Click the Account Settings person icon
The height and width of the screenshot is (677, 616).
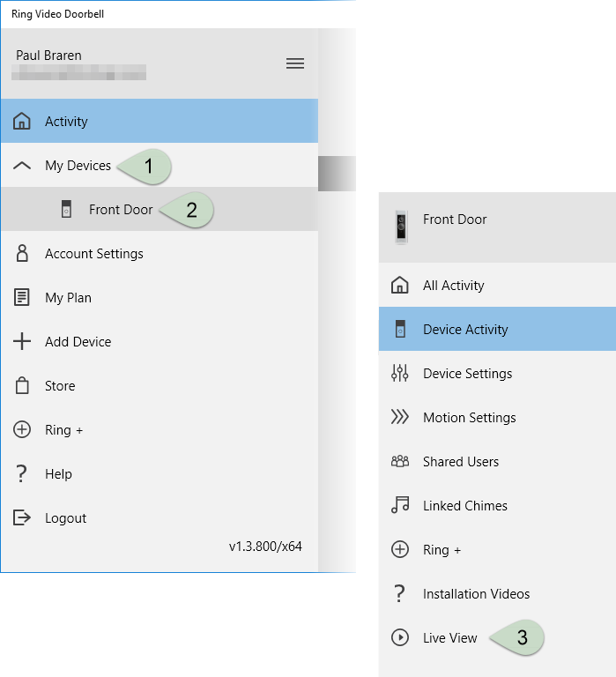click(22, 254)
